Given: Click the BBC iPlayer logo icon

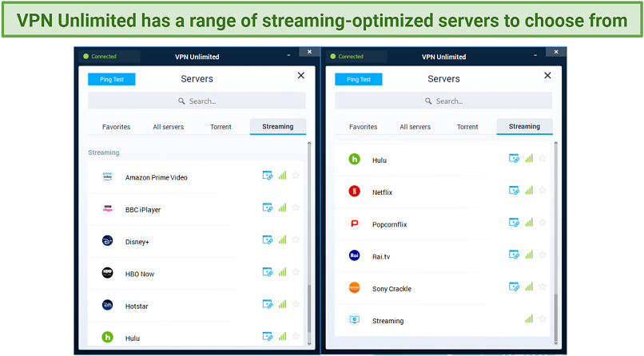Looking at the screenshot, I should [x=107, y=208].
